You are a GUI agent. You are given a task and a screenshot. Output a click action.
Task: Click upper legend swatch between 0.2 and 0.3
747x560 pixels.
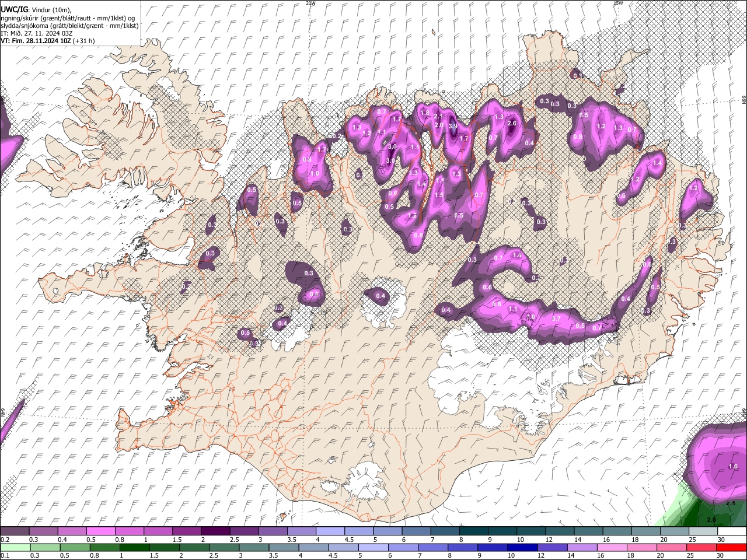coord(15,531)
